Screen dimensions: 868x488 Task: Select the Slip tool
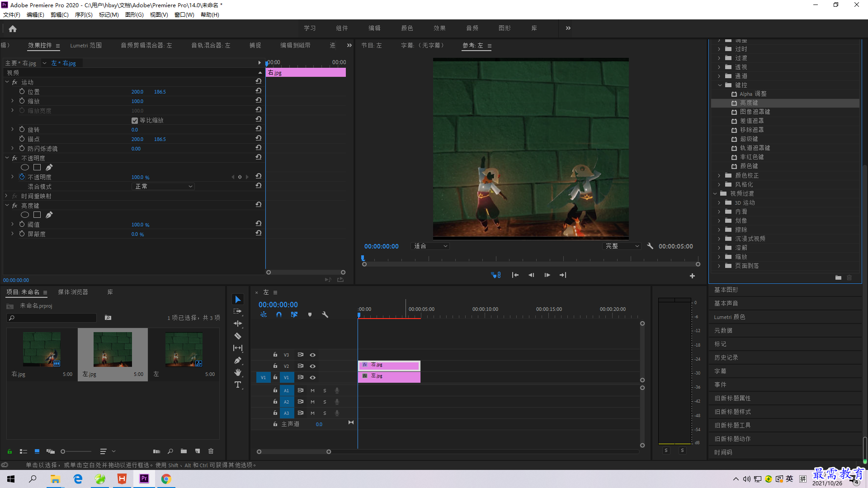[x=238, y=348]
